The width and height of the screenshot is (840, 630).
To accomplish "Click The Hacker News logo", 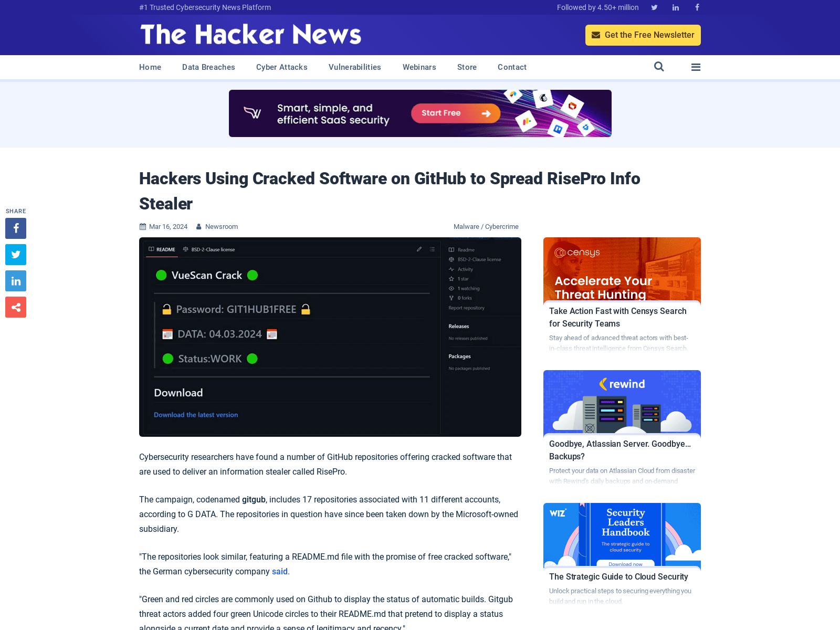I will point(250,35).
